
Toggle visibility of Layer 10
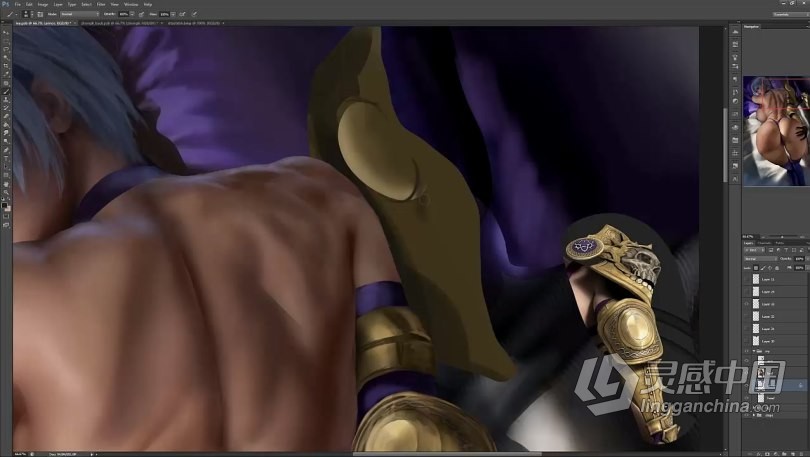pos(746,304)
